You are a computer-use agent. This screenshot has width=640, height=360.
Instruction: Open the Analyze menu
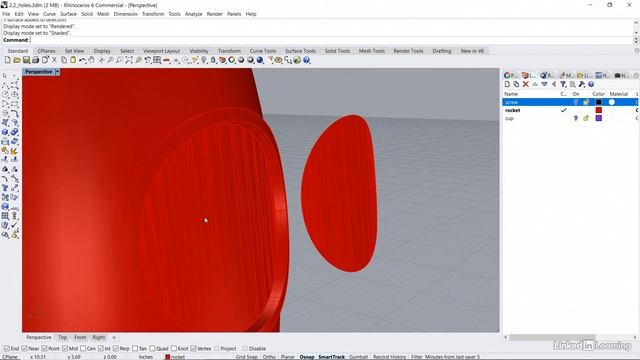(x=193, y=14)
